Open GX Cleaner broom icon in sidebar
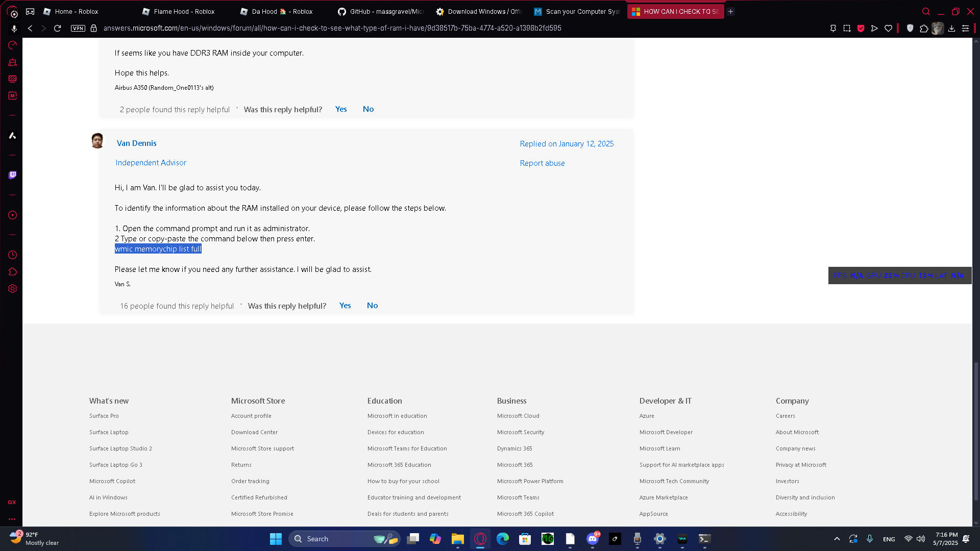The width and height of the screenshot is (980, 551). [12, 62]
